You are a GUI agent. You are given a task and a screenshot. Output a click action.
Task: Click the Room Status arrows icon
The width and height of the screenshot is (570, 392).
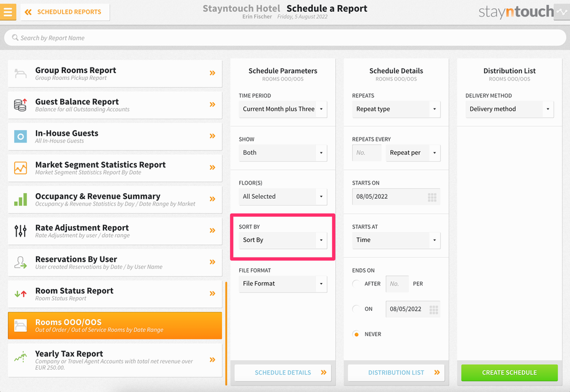pyautogui.click(x=20, y=294)
